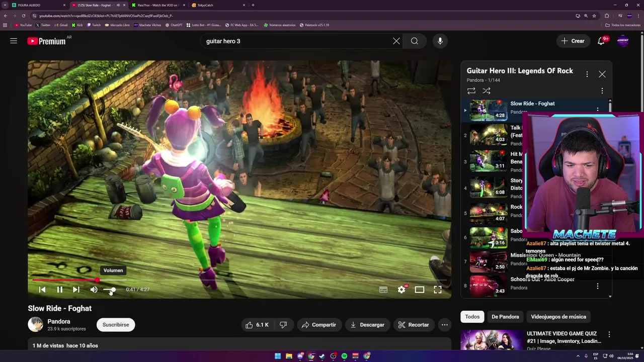Skip to the next video
The image size is (644, 362).
[x=76, y=290]
